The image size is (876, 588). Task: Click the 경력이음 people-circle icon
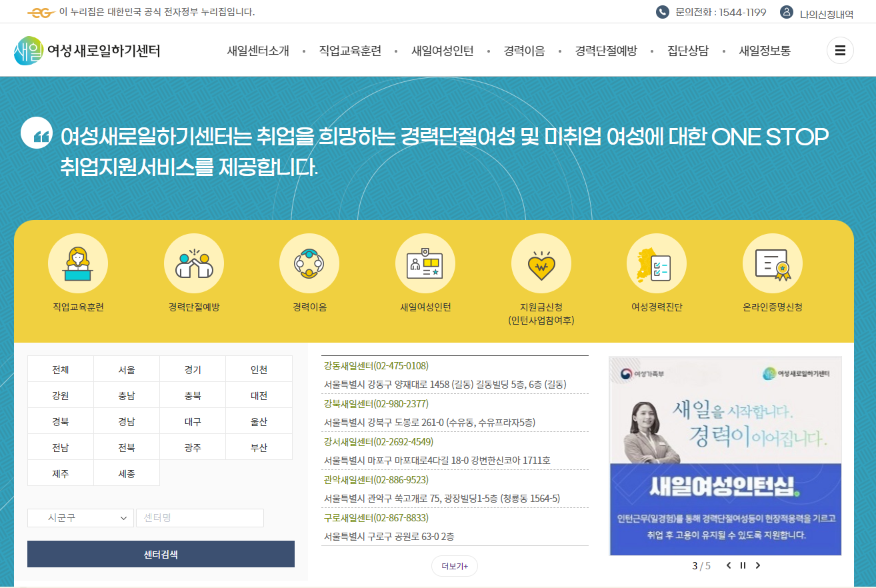pos(309,263)
